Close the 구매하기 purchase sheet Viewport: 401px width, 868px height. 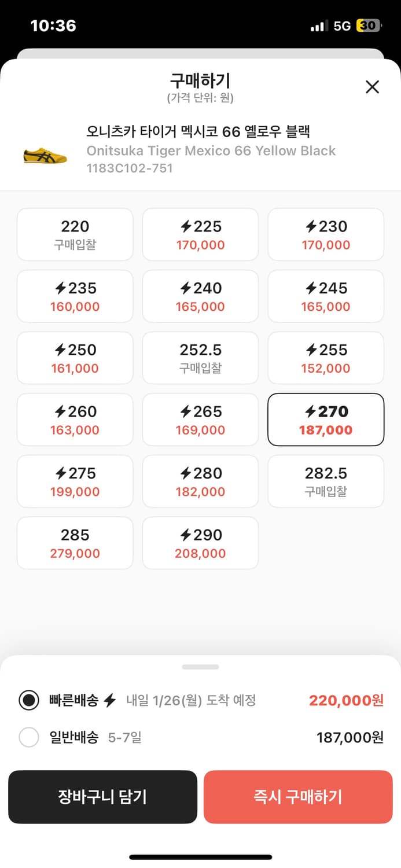tap(372, 87)
